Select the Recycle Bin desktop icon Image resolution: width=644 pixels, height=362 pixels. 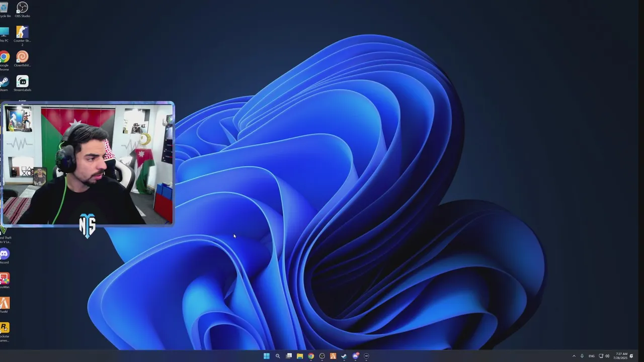coord(5,10)
